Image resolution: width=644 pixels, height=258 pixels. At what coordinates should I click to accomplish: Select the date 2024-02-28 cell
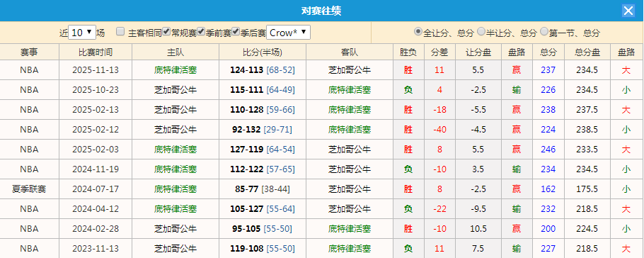coord(96,229)
